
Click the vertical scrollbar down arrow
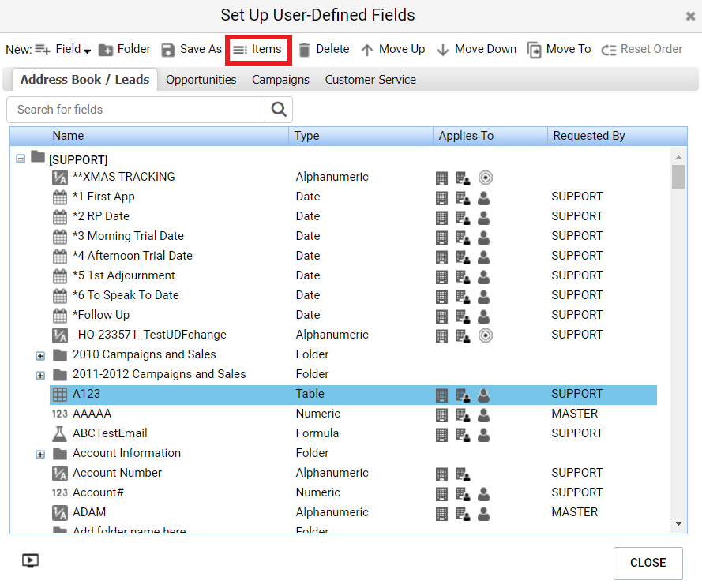pyautogui.click(x=678, y=524)
